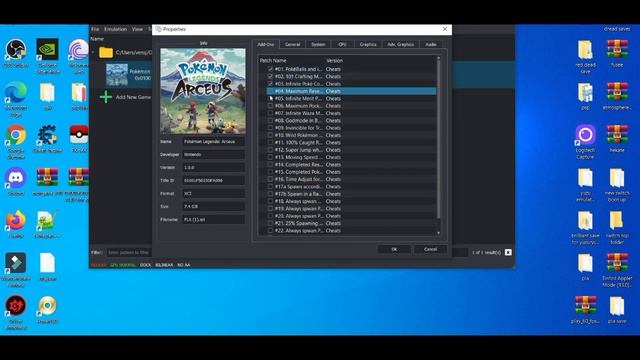Switch to the System tab
Image resolution: width=640 pixels, height=360 pixels.
click(318, 44)
